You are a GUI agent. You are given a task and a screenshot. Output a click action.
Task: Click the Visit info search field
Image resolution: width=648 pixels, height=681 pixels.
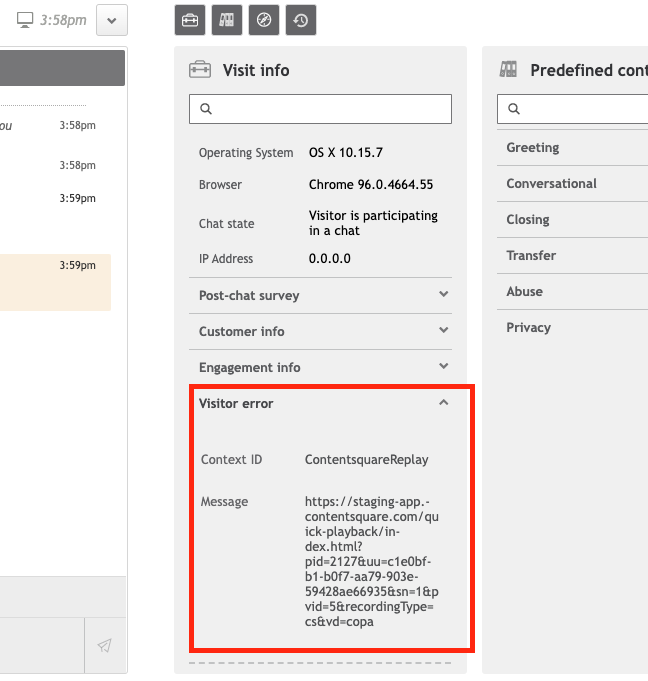coord(321,109)
